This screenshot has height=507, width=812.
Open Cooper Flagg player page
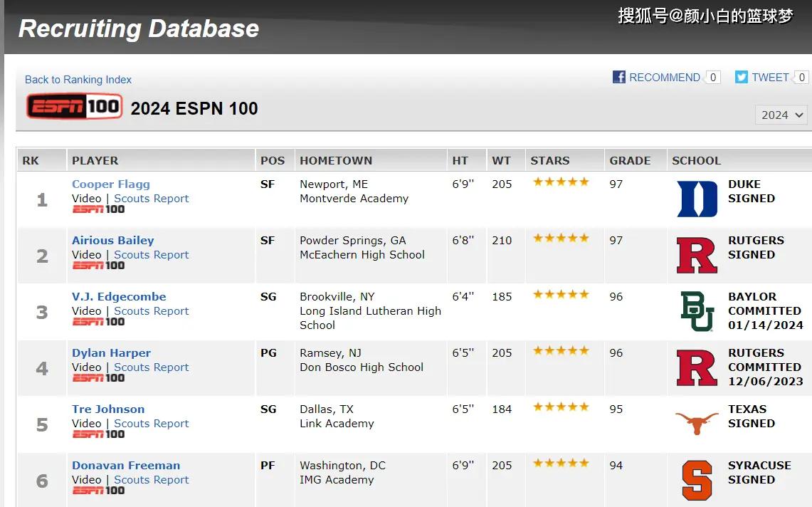click(111, 184)
